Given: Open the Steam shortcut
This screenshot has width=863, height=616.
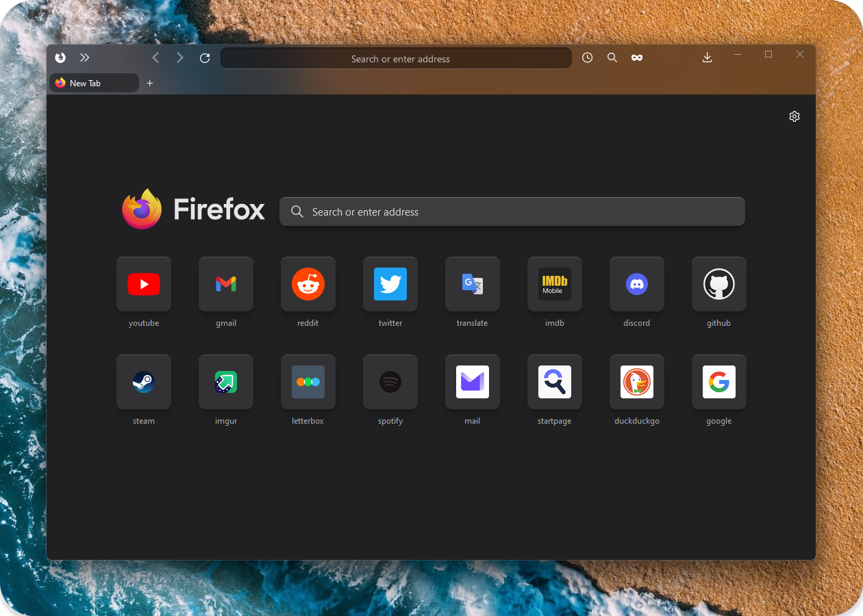Looking at the screenshot, I should (144, 382).
